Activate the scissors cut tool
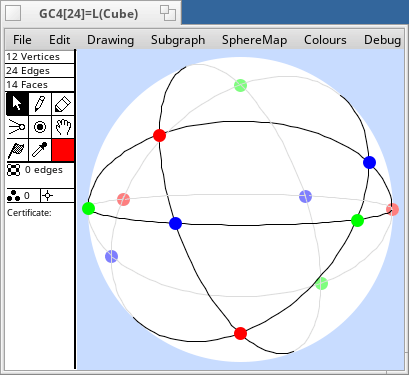 point(17,127)
